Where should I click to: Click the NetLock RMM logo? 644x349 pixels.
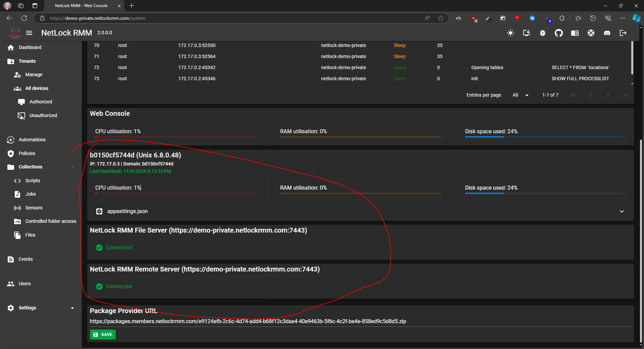tap(15, 33)
